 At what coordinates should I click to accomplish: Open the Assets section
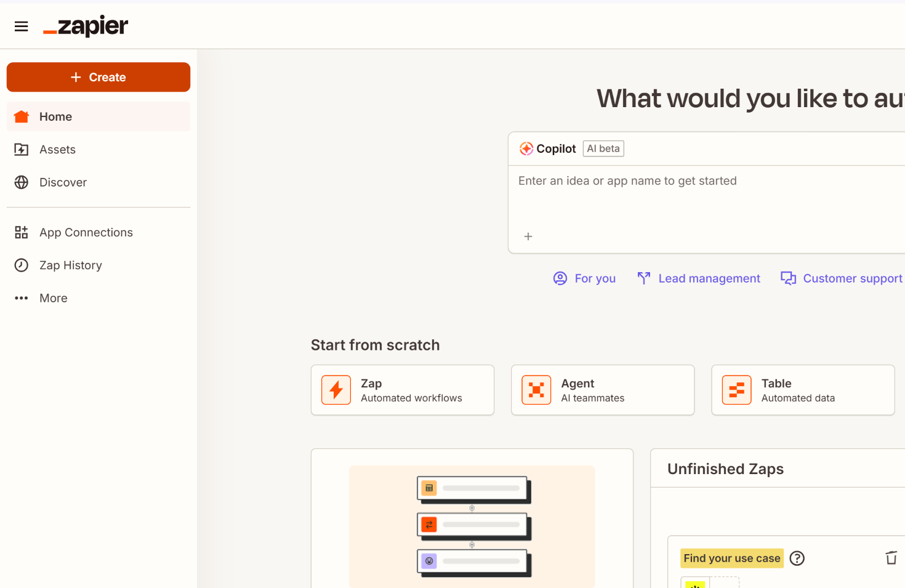[x=57, y=150]
